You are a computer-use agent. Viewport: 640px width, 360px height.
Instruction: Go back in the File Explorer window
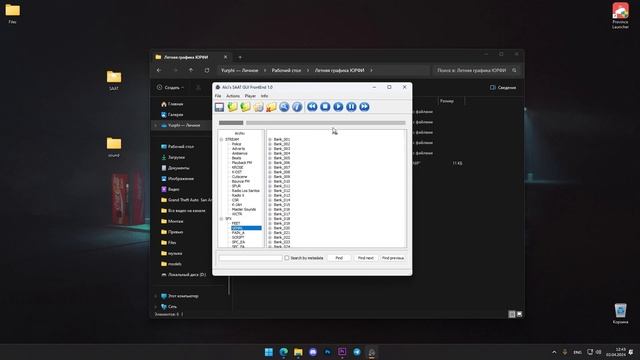tap(159, 70)
